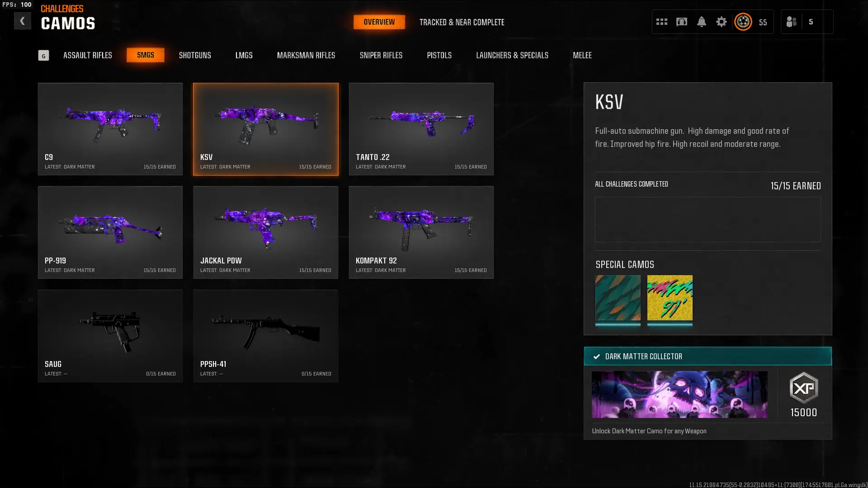868x488 pixels.
Task: Click the Dark Matter Collector header
Action: (708, 356)
